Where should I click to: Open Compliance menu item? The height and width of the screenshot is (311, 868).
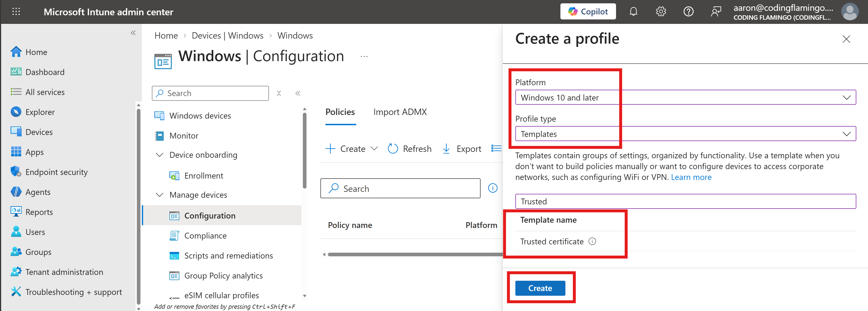point(205,235)
